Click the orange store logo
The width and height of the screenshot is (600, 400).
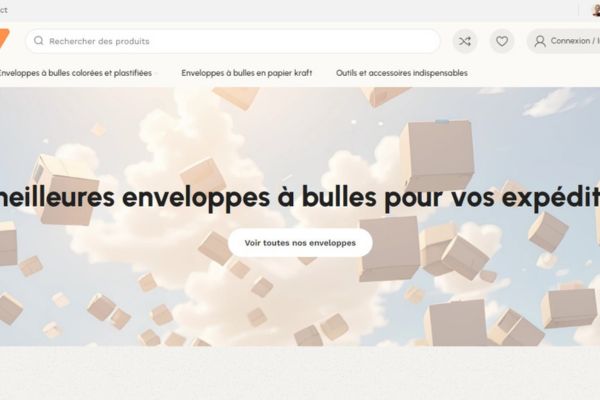(4, 38)
